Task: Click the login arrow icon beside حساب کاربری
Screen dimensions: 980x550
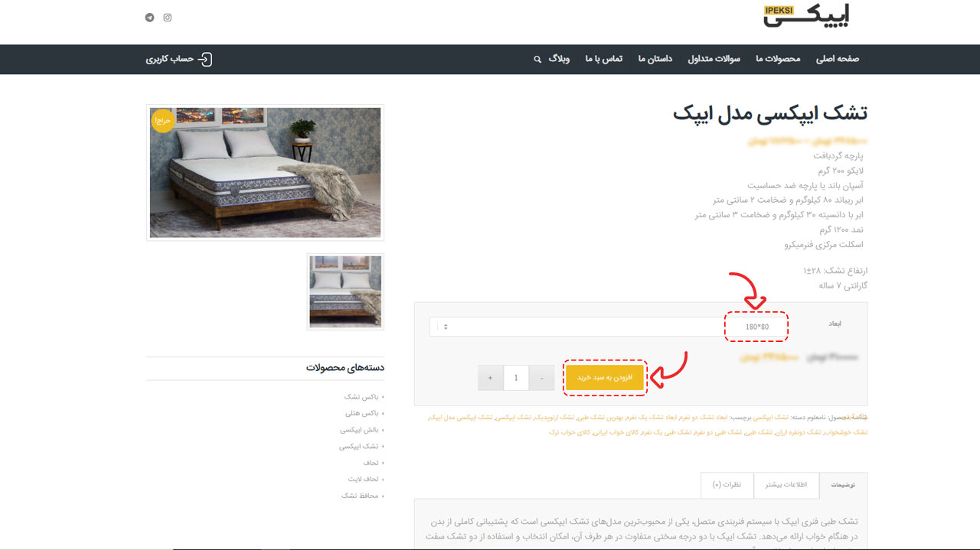Action: coord(204,59)
